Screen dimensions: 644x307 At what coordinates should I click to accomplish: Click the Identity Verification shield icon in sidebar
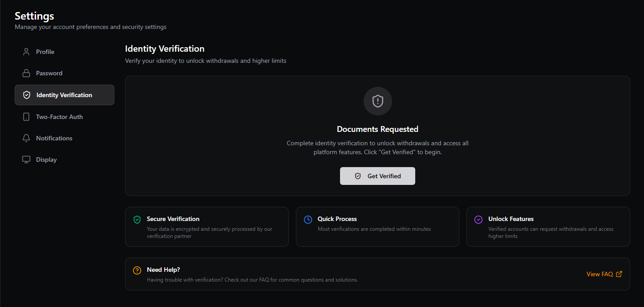tap(27, 95)
